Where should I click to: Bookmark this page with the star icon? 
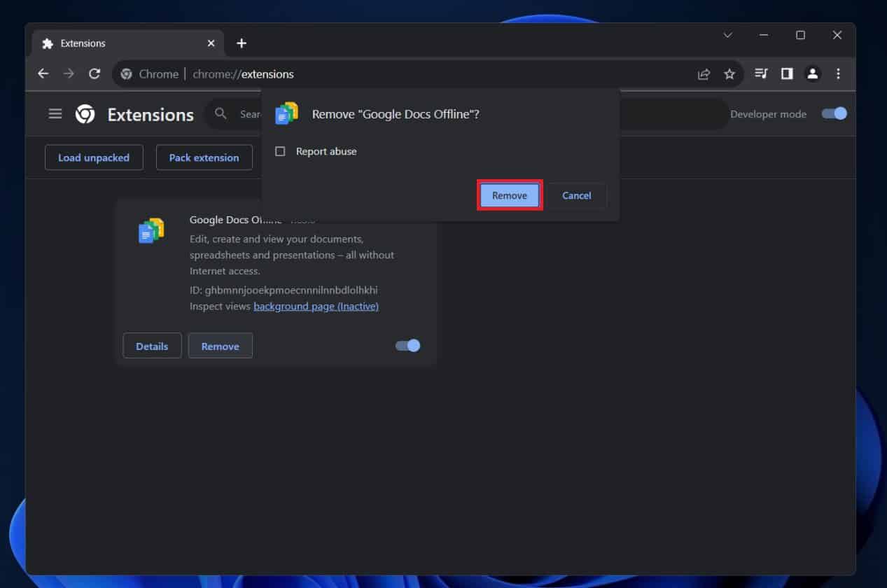pos(729,73)
